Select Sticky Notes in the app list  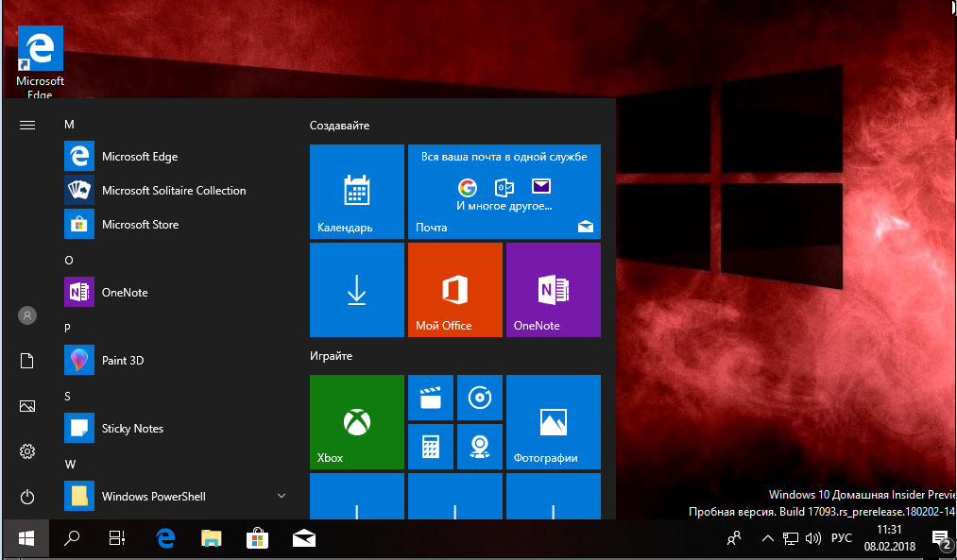(132, 429)
